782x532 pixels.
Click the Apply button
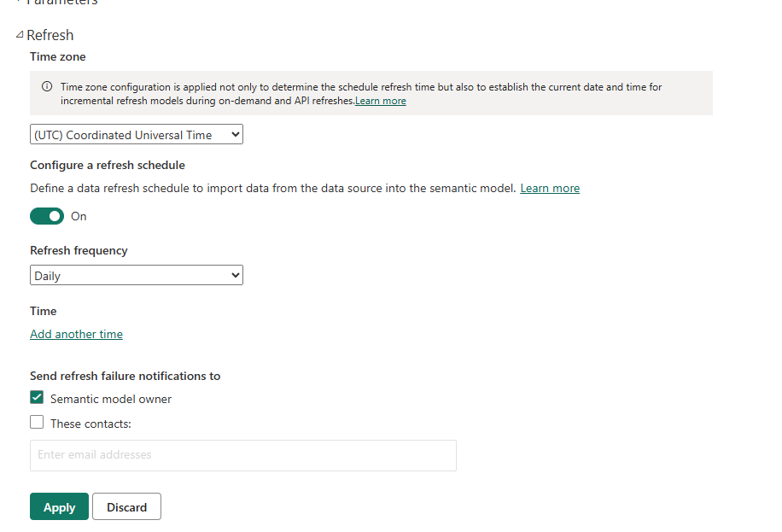[60, 506]
